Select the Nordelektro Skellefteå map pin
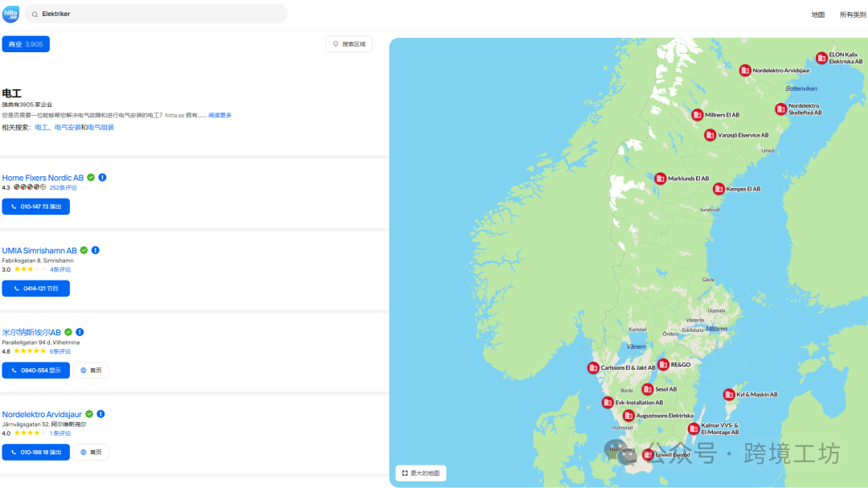 click(780, 109)
